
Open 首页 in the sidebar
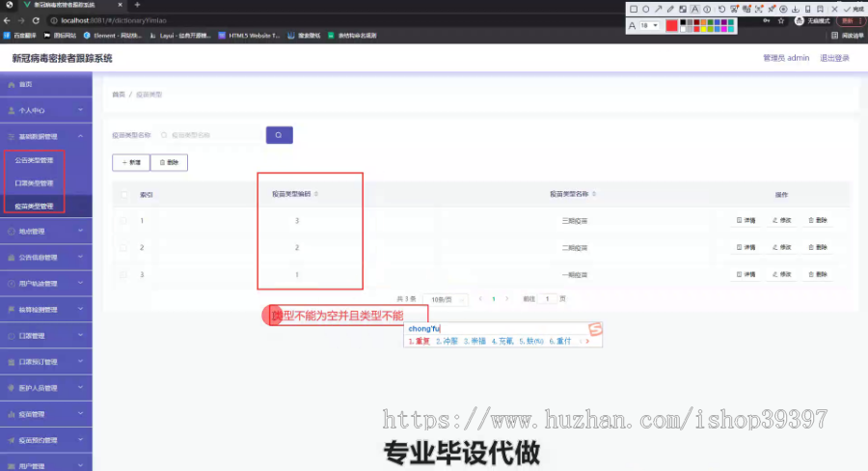[x=46, y=84]
